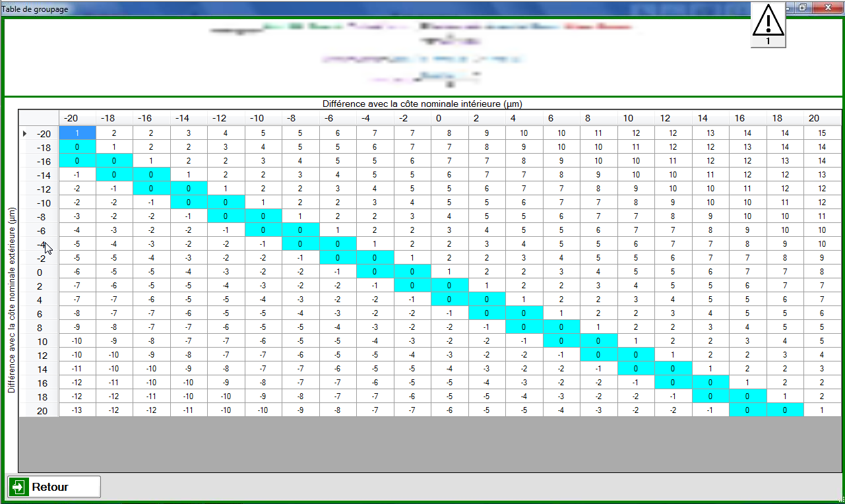Click the row selector arrow beside row -20

pos(24,133)
